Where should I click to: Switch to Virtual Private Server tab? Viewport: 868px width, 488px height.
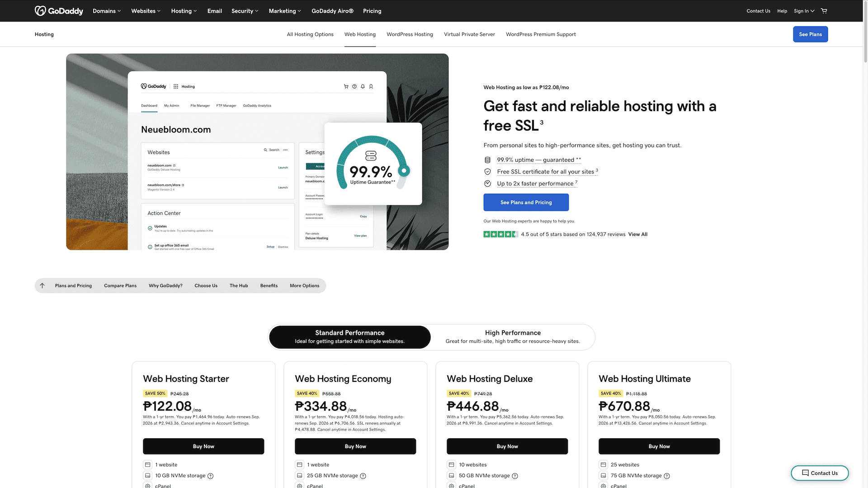tap(469, 34)
